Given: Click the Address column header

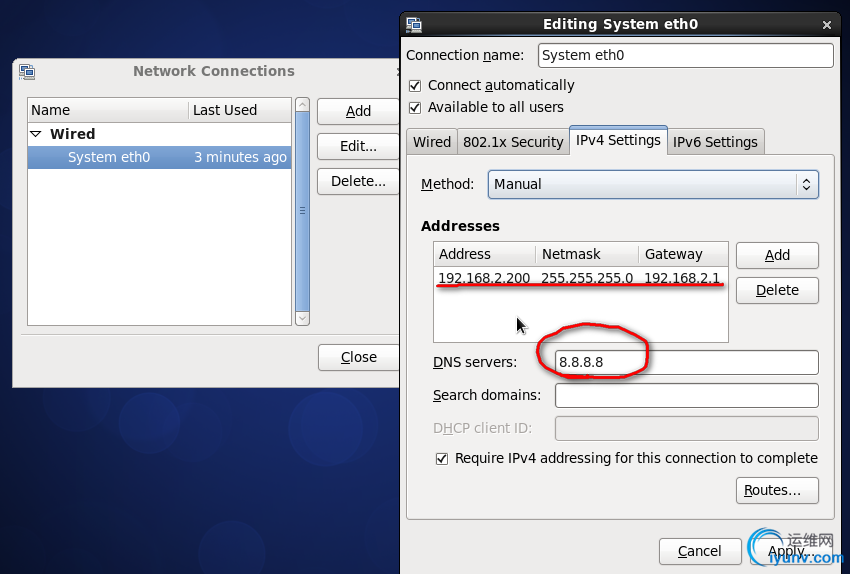Looking at the screenshot, I should (485, 254).
